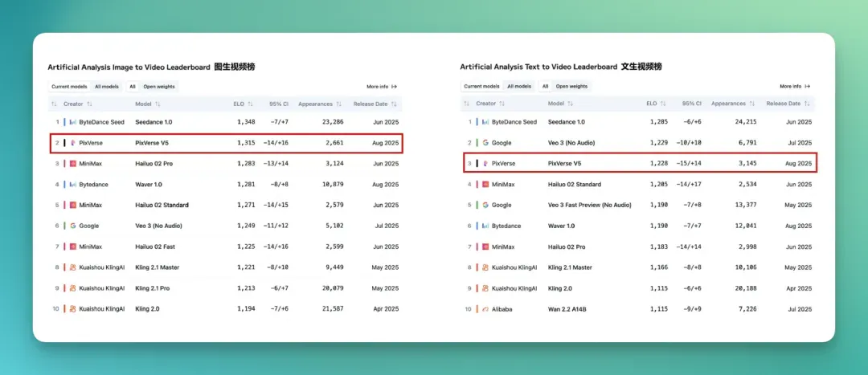868x375 pixels.
Task: Select All models tab in Text to Video board
Action: (519, 87)
